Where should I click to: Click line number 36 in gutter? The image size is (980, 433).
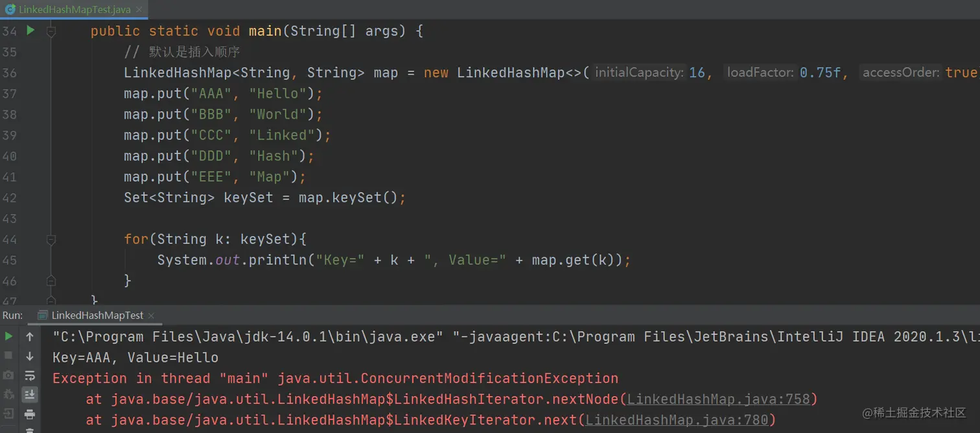click(x=9, y=73)
